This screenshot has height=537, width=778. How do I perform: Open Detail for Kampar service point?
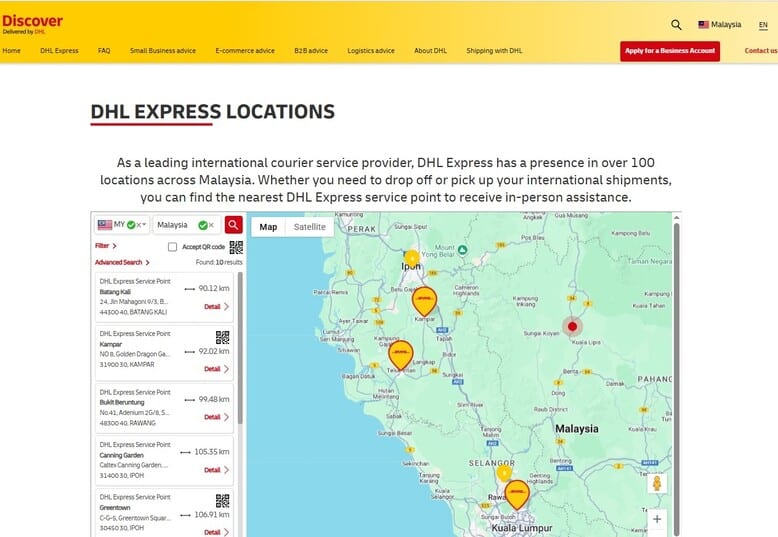[216, 369]
